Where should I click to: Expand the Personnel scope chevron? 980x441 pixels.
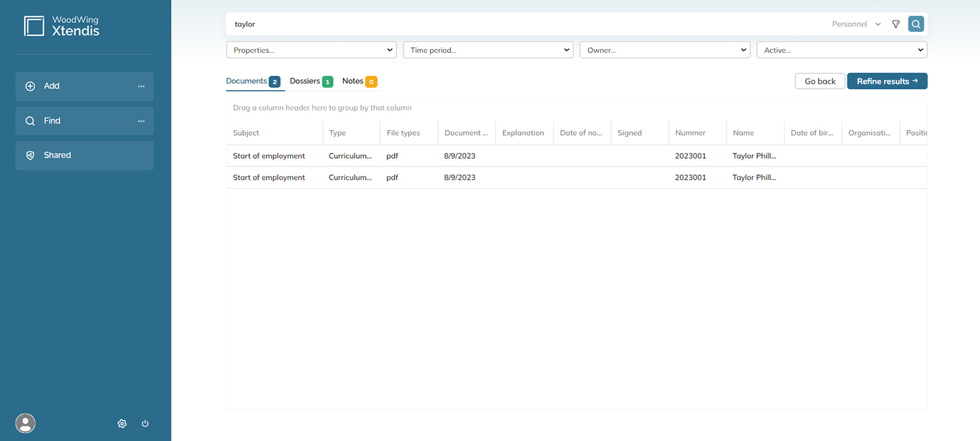[878, 24]
